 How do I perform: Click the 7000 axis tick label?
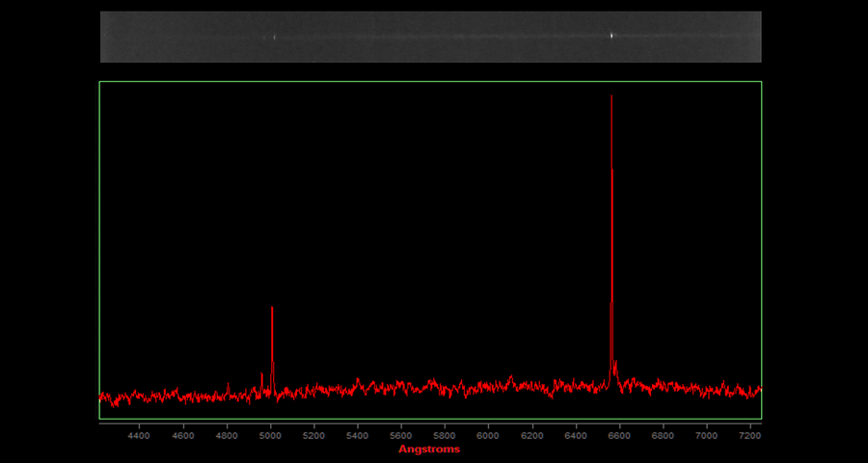pyautogui.click(x=707, y=435)
